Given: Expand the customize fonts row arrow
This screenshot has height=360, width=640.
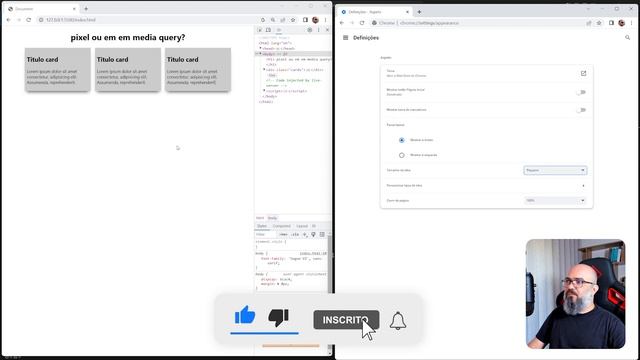Looking at the screenshot, I should [x=583, y=186].
